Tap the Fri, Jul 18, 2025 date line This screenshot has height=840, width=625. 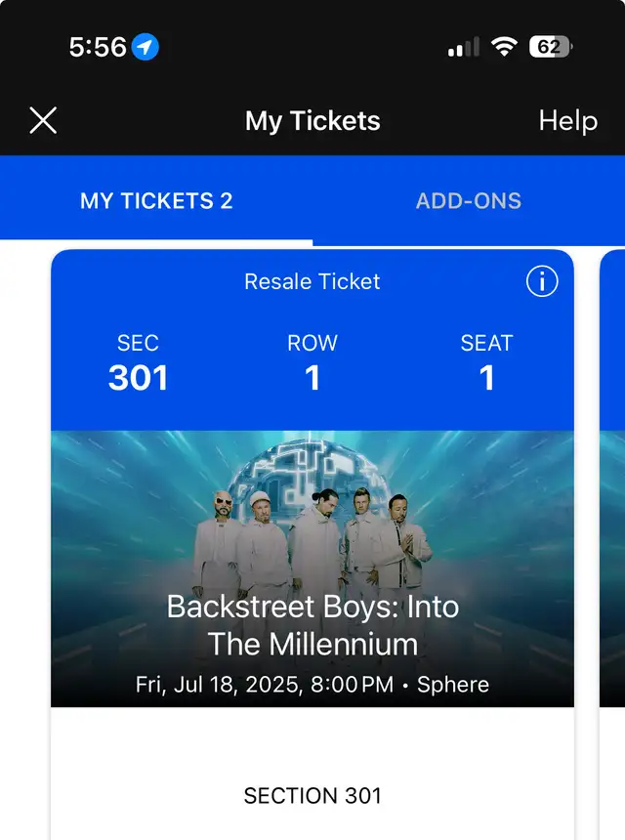coord(312,685)
